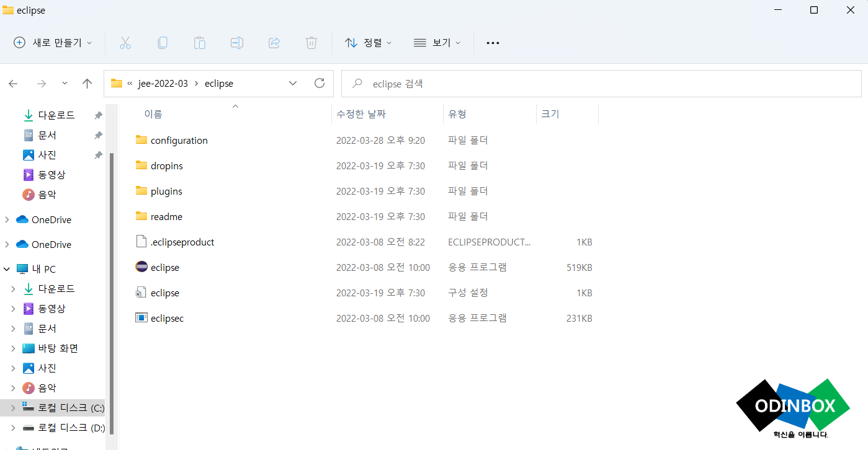Click jee-2022-03 in the breadcrumb path
This screenshot has width=868, height=450.
[163, 83]
